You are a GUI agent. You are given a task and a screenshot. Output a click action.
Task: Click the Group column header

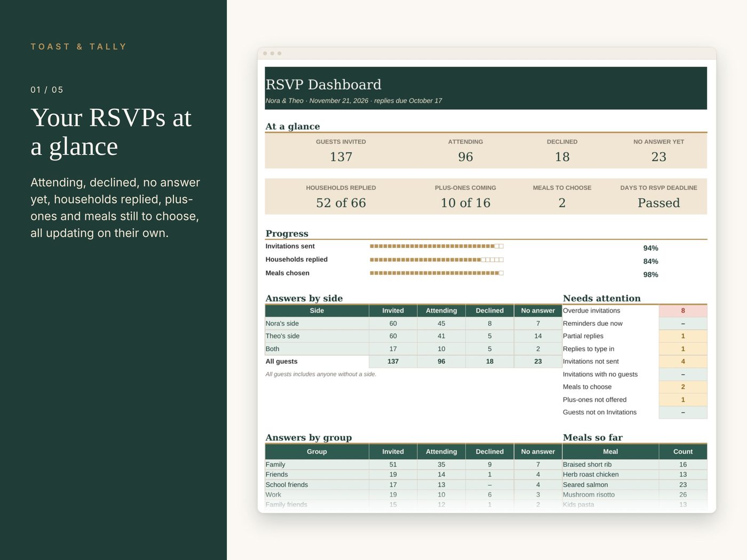317,452
